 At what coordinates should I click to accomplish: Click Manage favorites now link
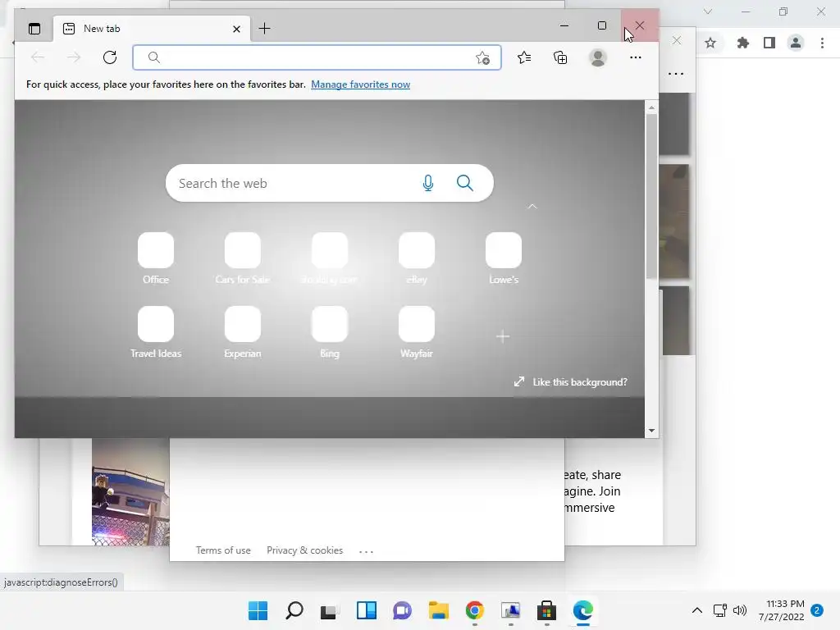(x=361, y=84)
